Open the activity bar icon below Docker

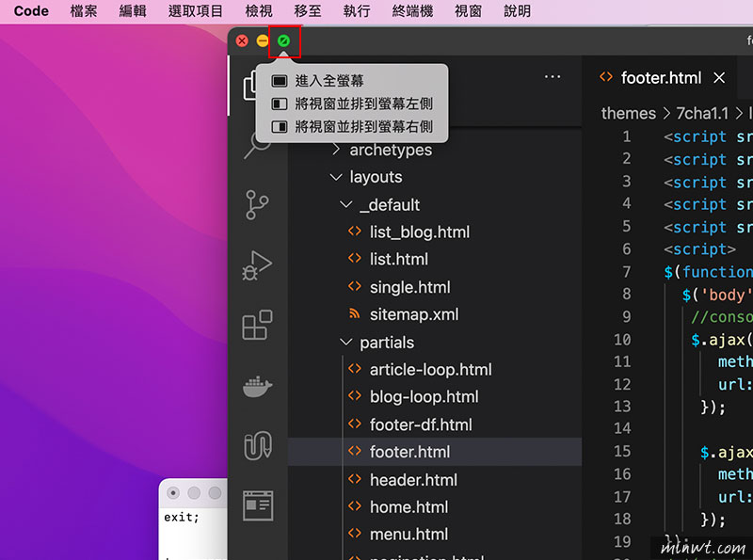click(258, 446)
